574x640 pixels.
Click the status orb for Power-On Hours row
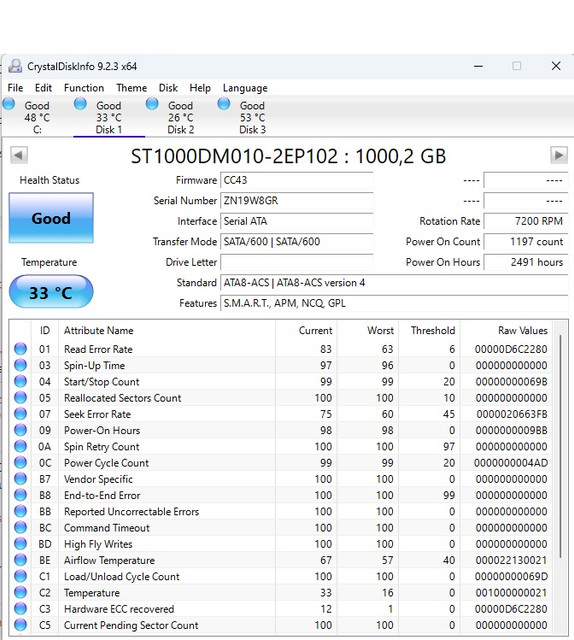(x=20, y=430)
